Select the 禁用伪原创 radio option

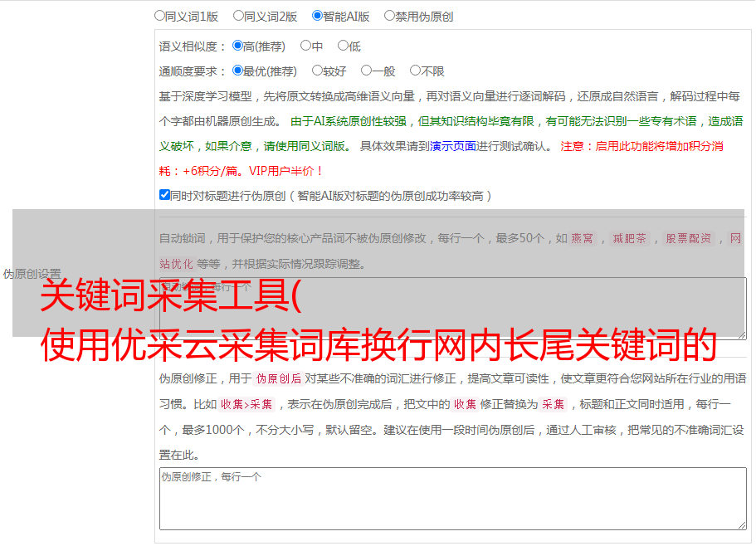[x=389, y=16]
